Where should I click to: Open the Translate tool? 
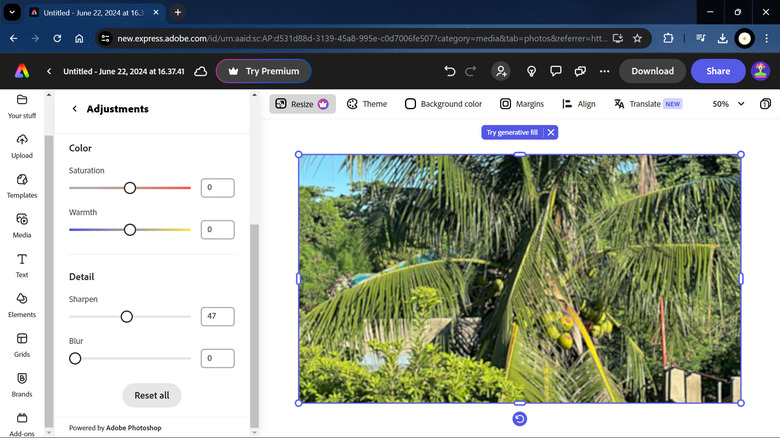[648, 104]
